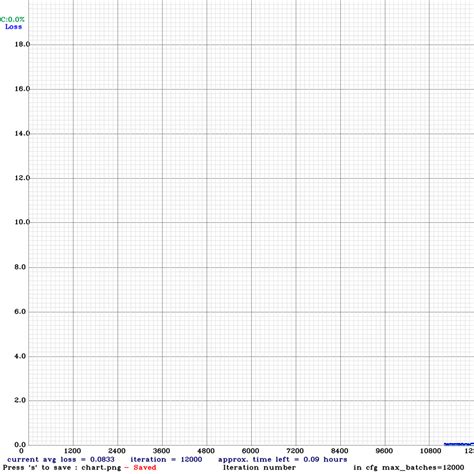Click the iteration = 12000 text

coord(166,459)
